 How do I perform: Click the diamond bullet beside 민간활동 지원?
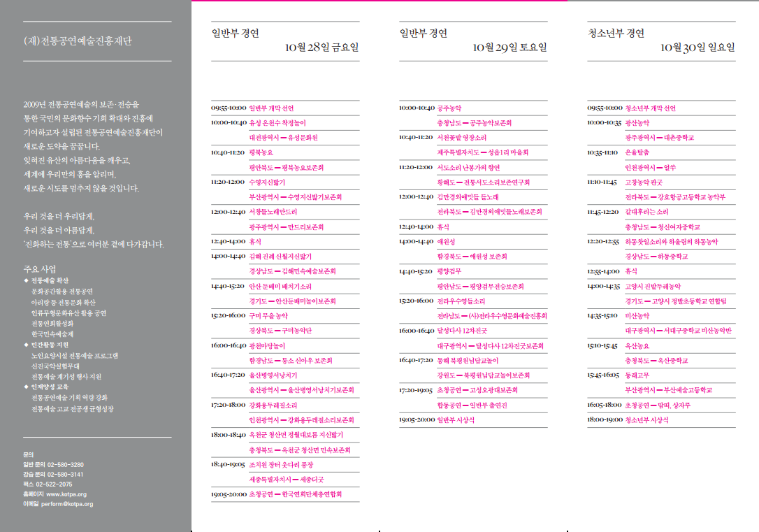point(26,345)
